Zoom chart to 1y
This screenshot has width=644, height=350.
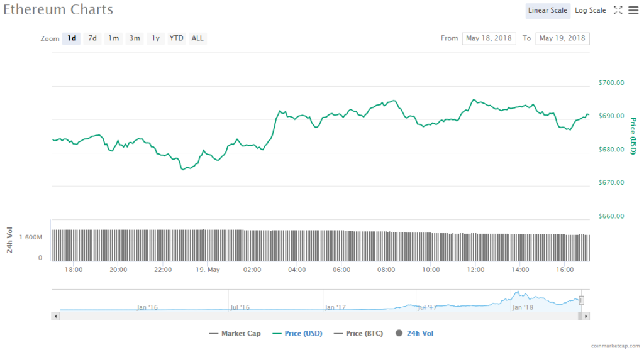click(155, 38)
